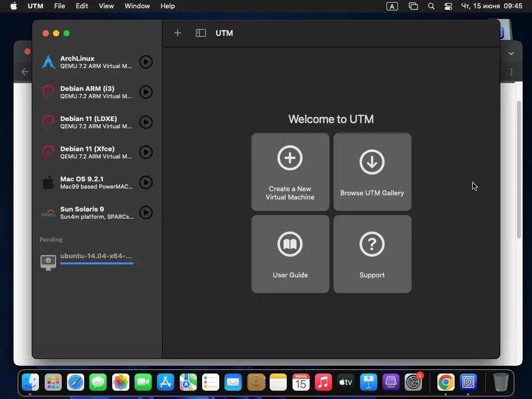
Task: Start the ArchLinux virtual machine
Action: 146,62
